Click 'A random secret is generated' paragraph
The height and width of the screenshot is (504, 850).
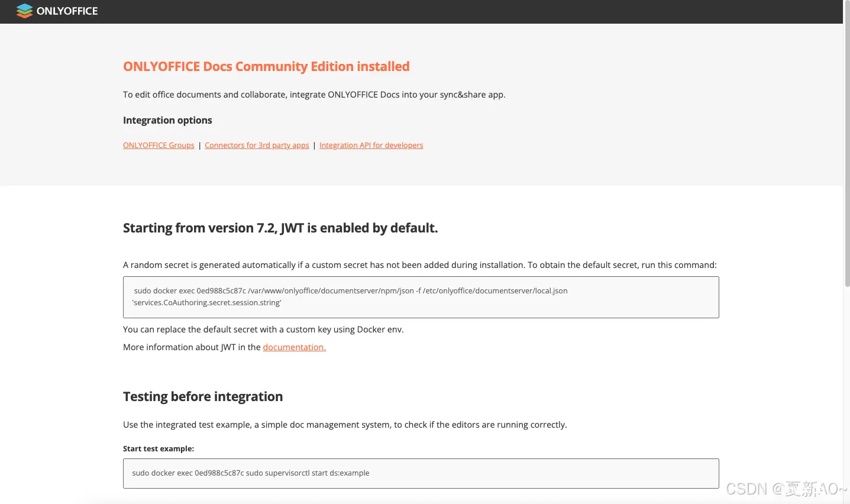(419, 265)
